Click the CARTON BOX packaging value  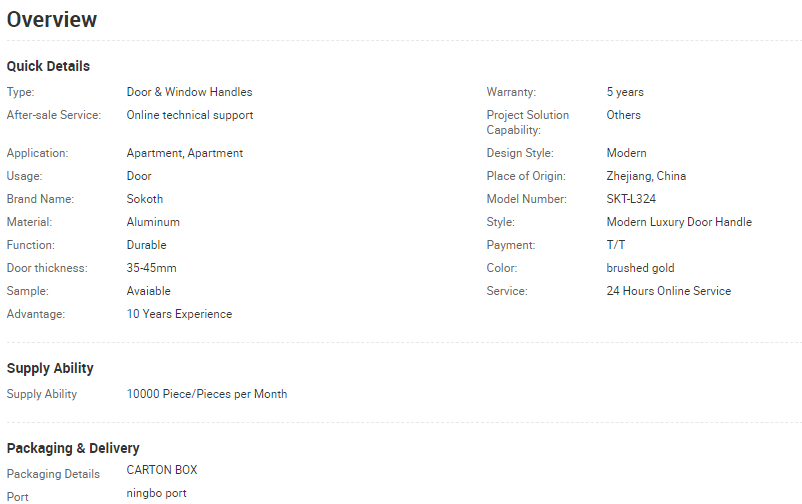tap(162, 470)
